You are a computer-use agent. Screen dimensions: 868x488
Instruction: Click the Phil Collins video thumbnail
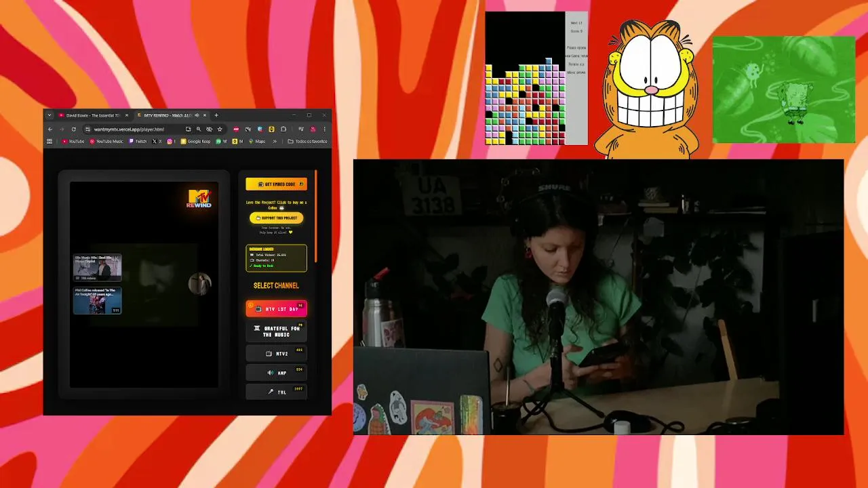(97, 300)
